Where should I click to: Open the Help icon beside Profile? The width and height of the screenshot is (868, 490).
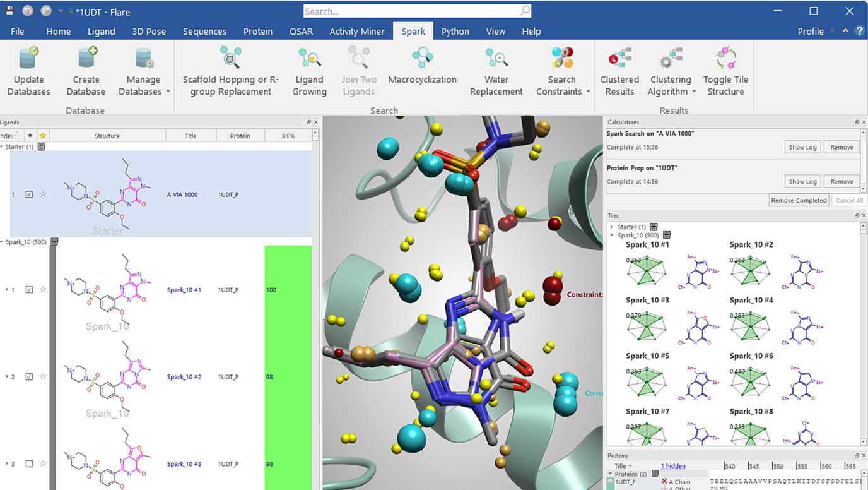coord(859,31)
